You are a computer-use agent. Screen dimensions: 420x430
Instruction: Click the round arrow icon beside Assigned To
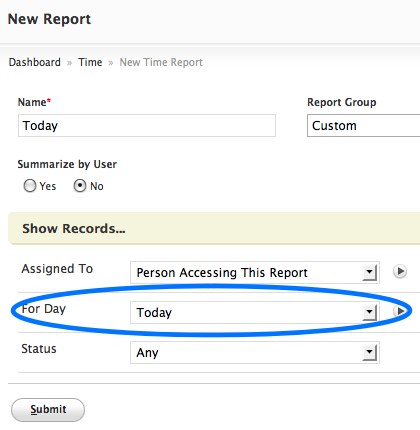400,271
